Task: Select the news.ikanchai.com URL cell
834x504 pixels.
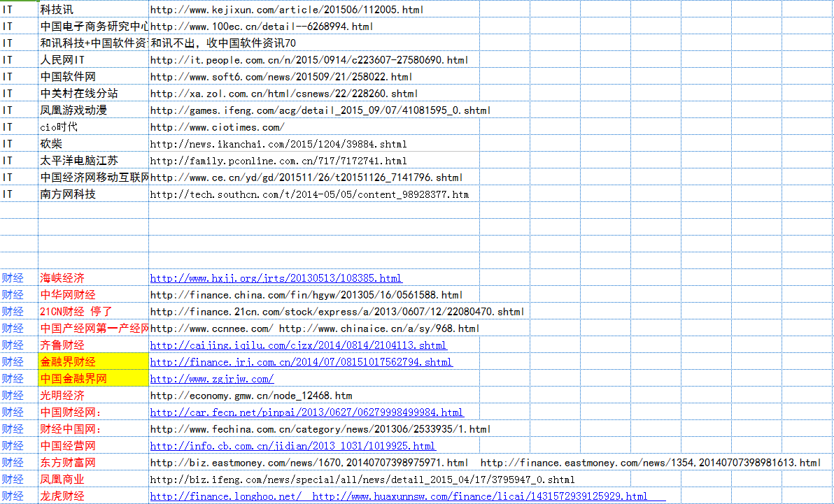Action: pyautogui.click(x=314, y=144)
